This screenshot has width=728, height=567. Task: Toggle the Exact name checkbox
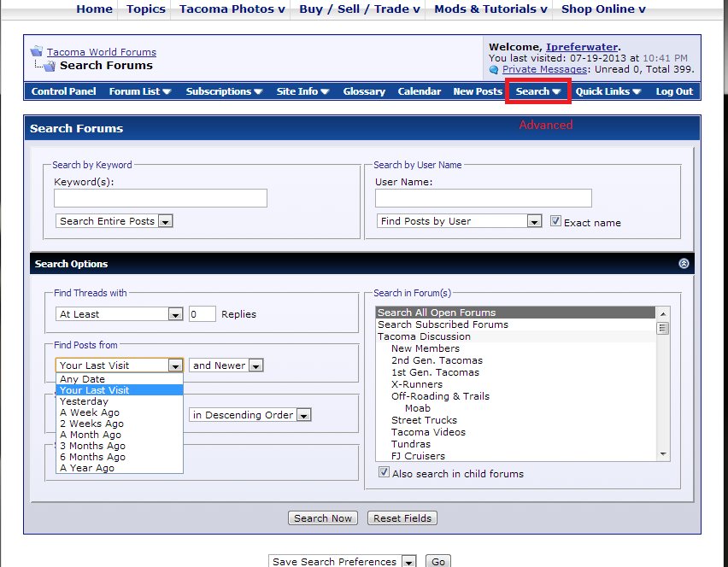(555, 221)
